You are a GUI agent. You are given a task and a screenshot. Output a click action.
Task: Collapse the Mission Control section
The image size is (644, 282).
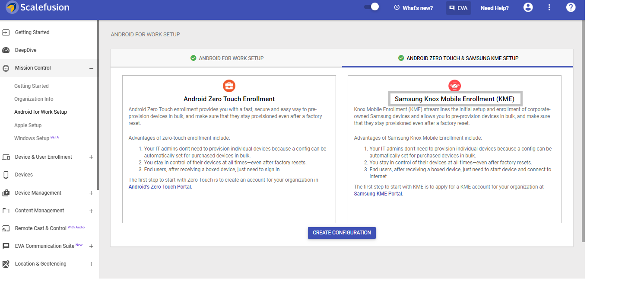click(91, 68)
